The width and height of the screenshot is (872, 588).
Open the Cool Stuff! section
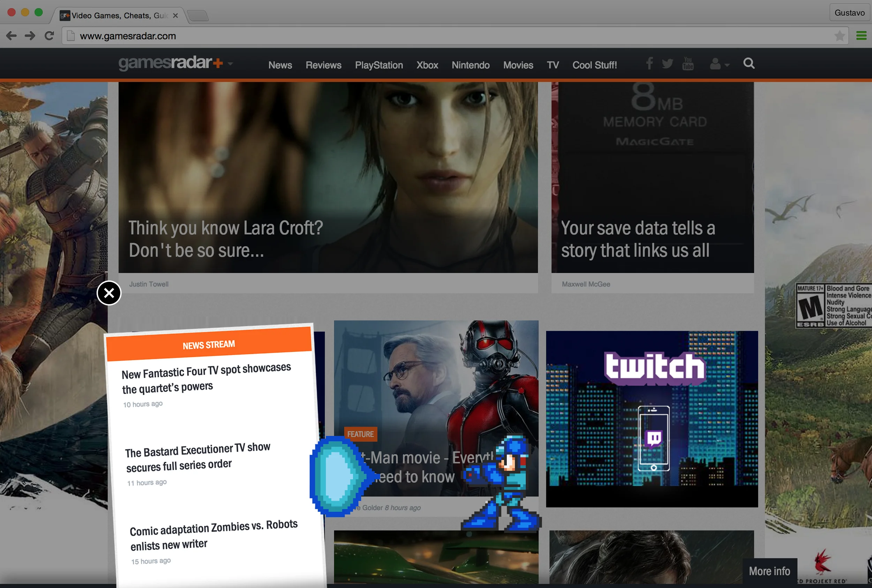tap(594, 65)
